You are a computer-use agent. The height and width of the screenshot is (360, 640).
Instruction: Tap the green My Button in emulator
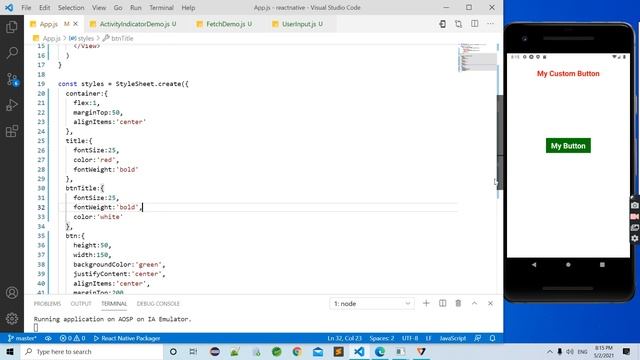tap(568, 146)
